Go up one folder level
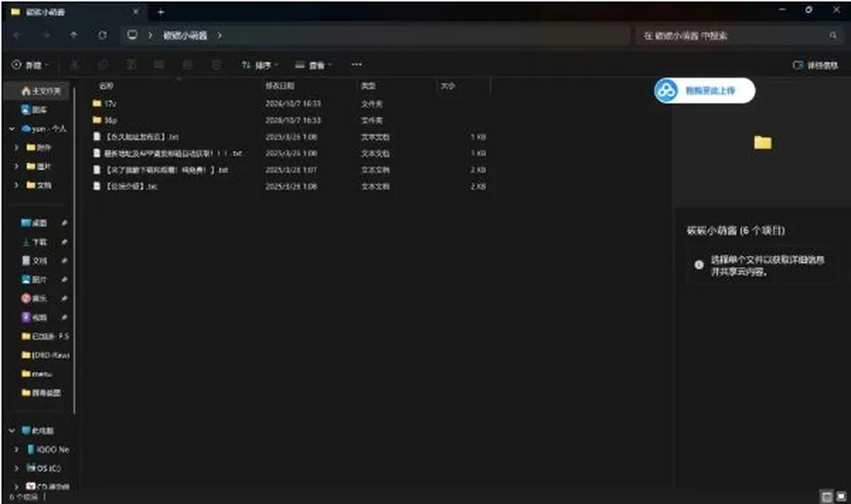 click(x=74, y=35)
